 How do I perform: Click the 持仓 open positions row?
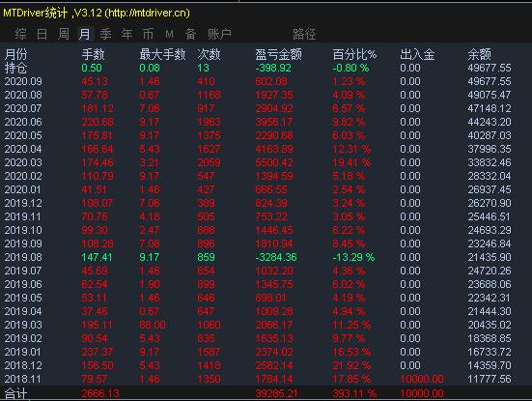pyautogui.click(x=266, y=68)
